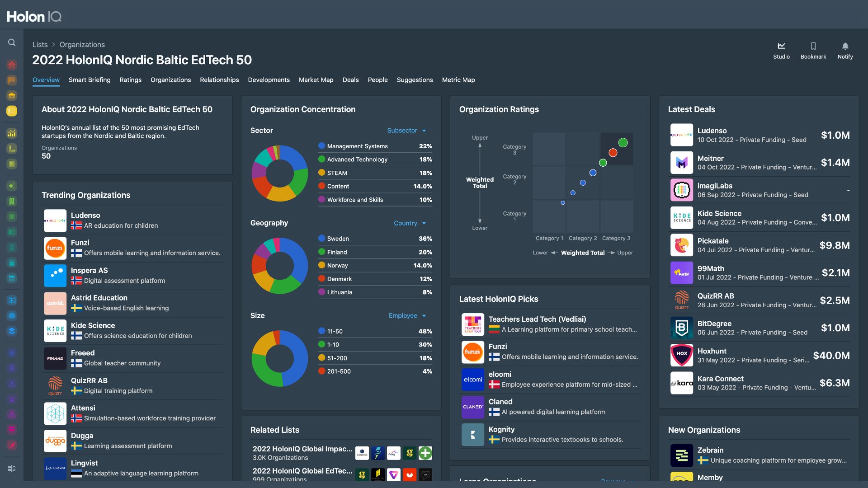Screen dimensions: 868x488
Task: Bookmark this list
Action: (813, 51)
